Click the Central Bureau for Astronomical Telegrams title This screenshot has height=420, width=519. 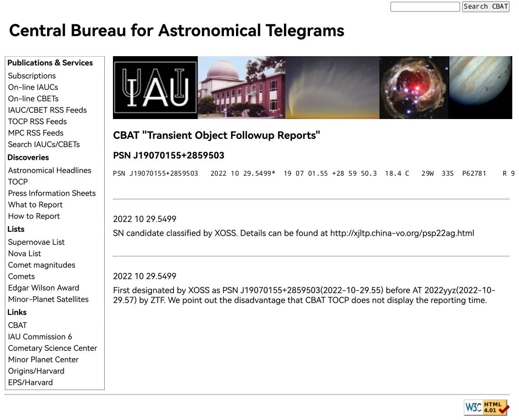coord(177,31)
